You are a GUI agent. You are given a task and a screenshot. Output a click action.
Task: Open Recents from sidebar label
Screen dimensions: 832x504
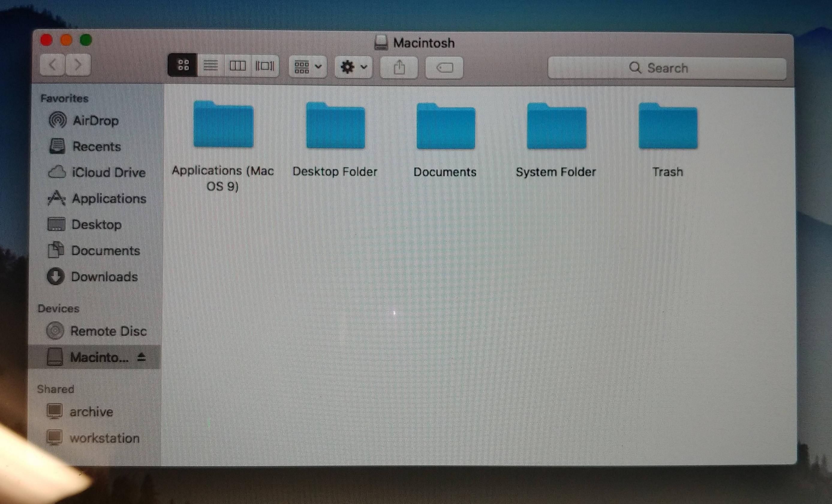97,147
